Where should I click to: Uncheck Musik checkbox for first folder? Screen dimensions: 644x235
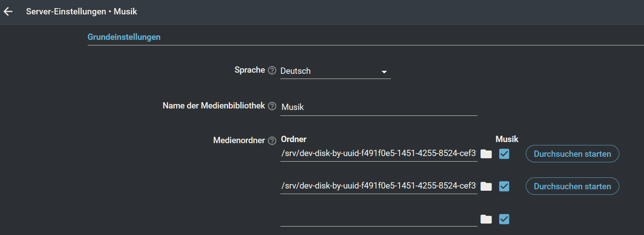tap(504, 154)
